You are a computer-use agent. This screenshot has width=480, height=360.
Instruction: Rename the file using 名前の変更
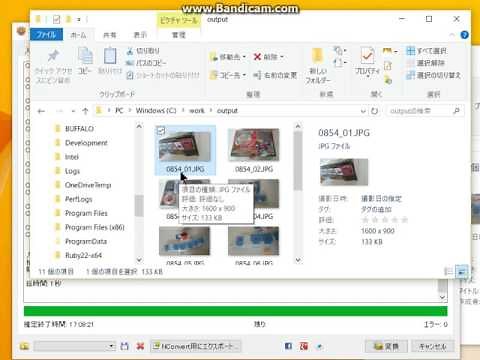coord(275,75)
